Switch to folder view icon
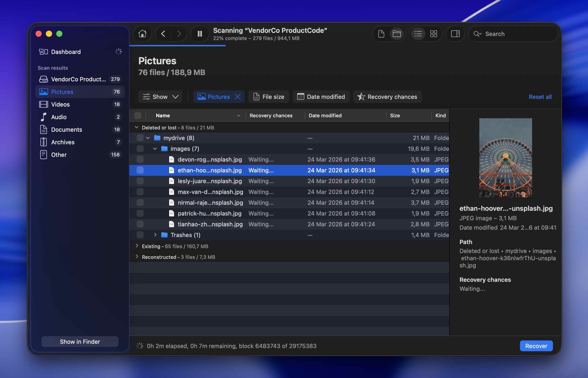 coord(397,34)
